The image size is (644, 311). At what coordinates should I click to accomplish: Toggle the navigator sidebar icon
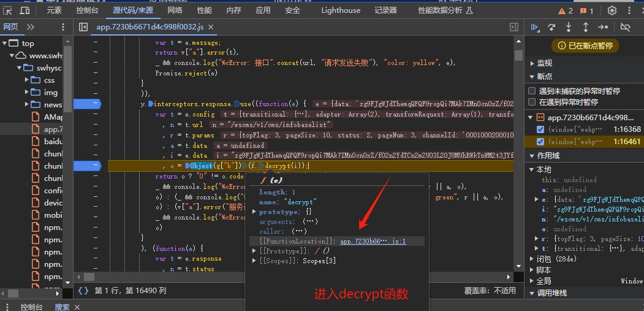click(x=83, y=27)
